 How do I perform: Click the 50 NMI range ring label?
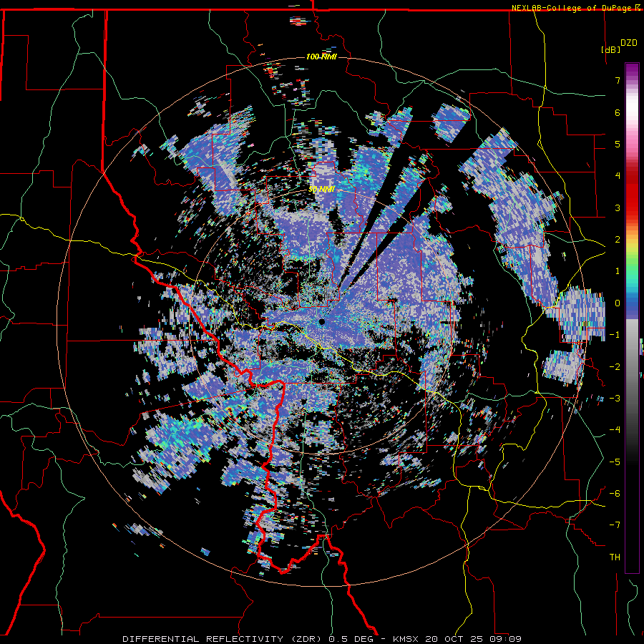pyautogui.click(x=321, y=190)
